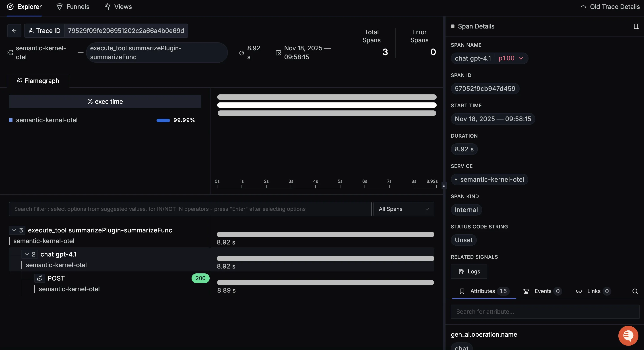Image resolution: width=644 pixels, height=350 pixels.
Task: Click the Trace ID person icon
Action: click(31, 31)
